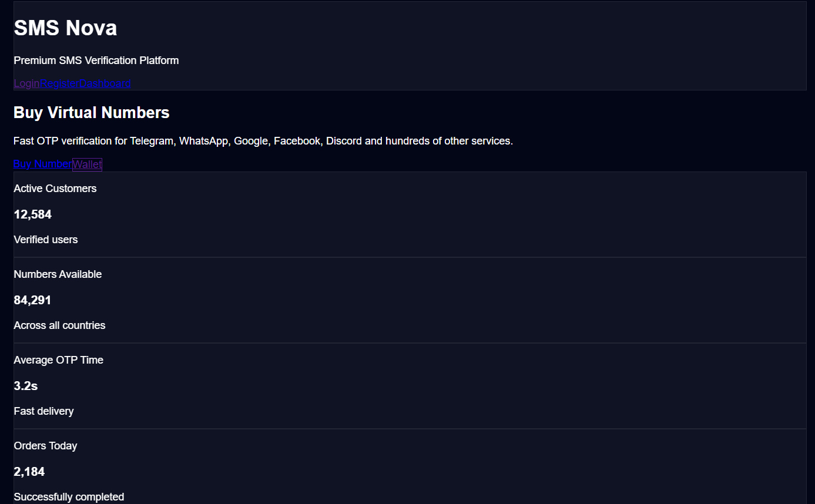Click the Across all countries caption
815x504 pixels.
click(x=60, y=325)
